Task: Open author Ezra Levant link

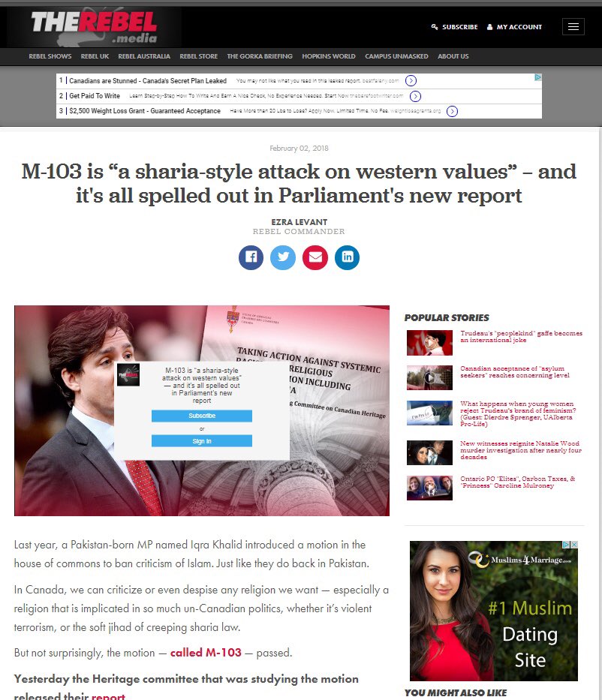Action: pos(299,222)
